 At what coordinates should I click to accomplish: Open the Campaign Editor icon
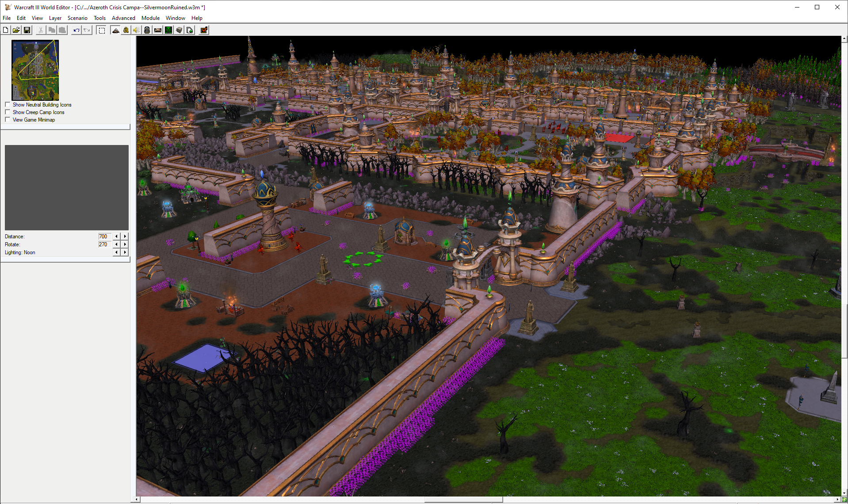pos(158,30)
